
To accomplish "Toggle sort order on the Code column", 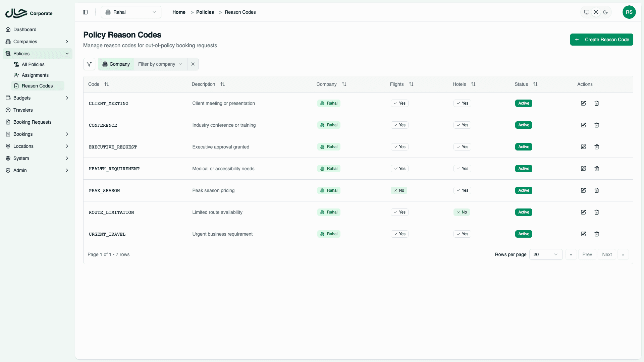I will pos(107,84).
